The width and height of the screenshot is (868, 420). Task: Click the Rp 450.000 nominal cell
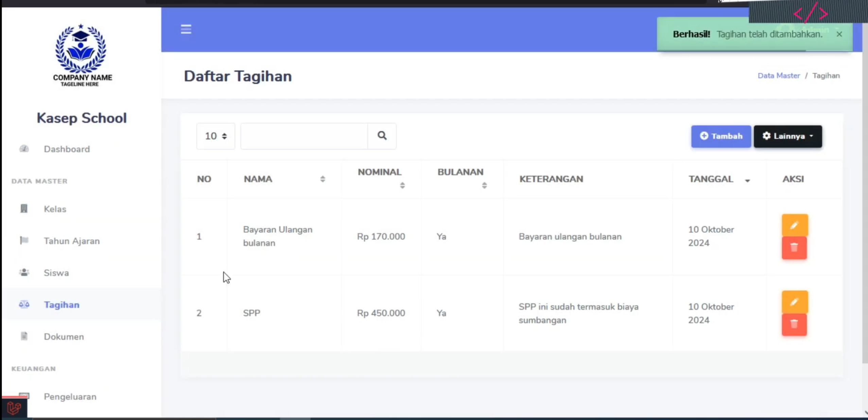point(381,313)
